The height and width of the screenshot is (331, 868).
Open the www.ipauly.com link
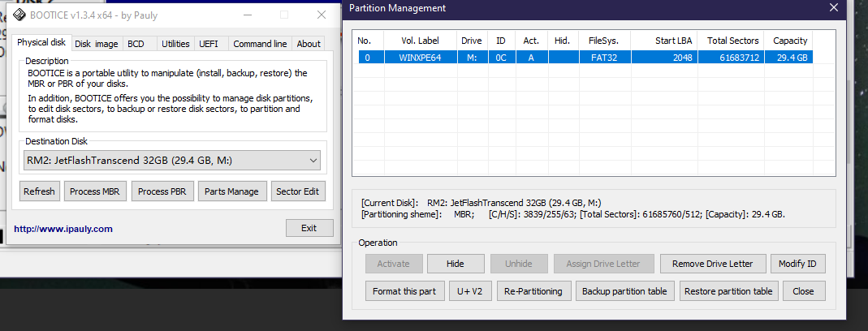coord(63,229)
